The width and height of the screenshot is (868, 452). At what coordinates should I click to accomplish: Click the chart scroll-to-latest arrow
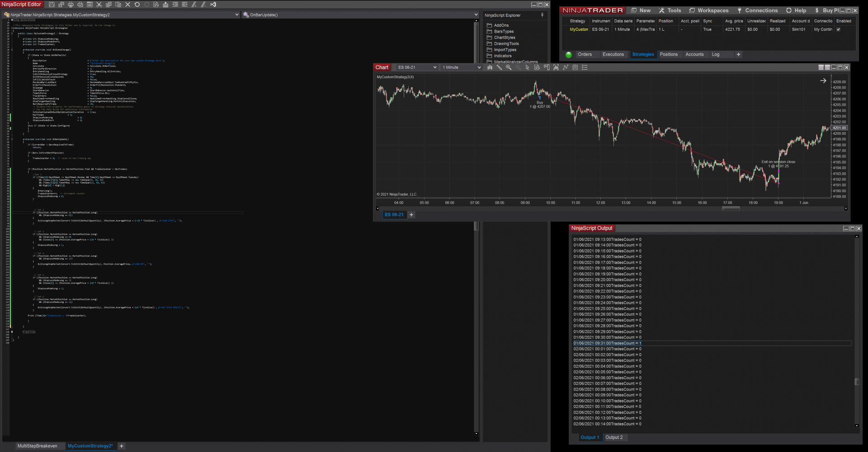pos(823,81)
